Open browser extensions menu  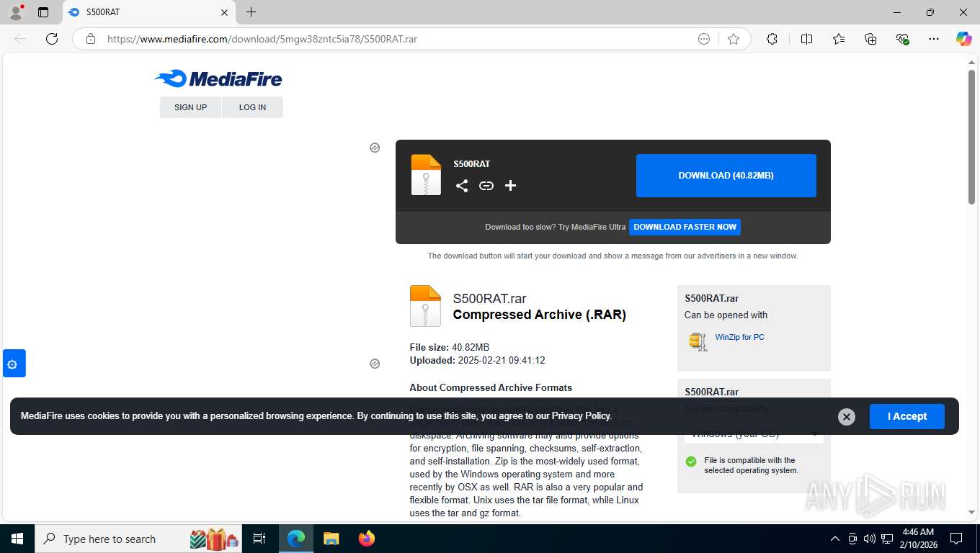pyautogui.click(x=772, y=39)
